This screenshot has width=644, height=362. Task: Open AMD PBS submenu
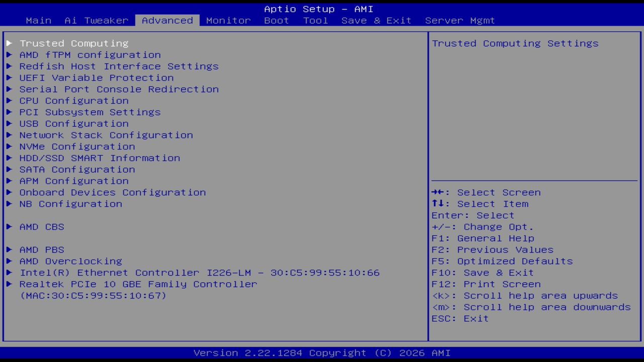tap(42, 250)
